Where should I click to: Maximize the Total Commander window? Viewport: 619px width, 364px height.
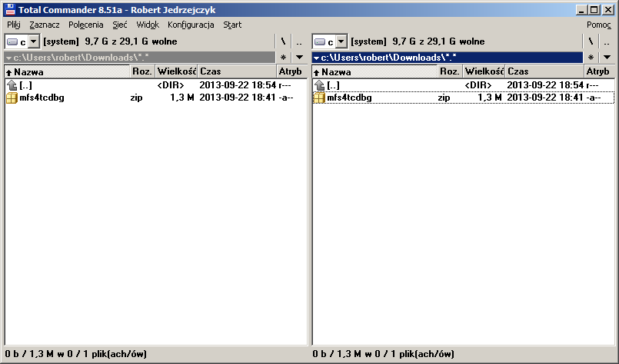(594, 10)
